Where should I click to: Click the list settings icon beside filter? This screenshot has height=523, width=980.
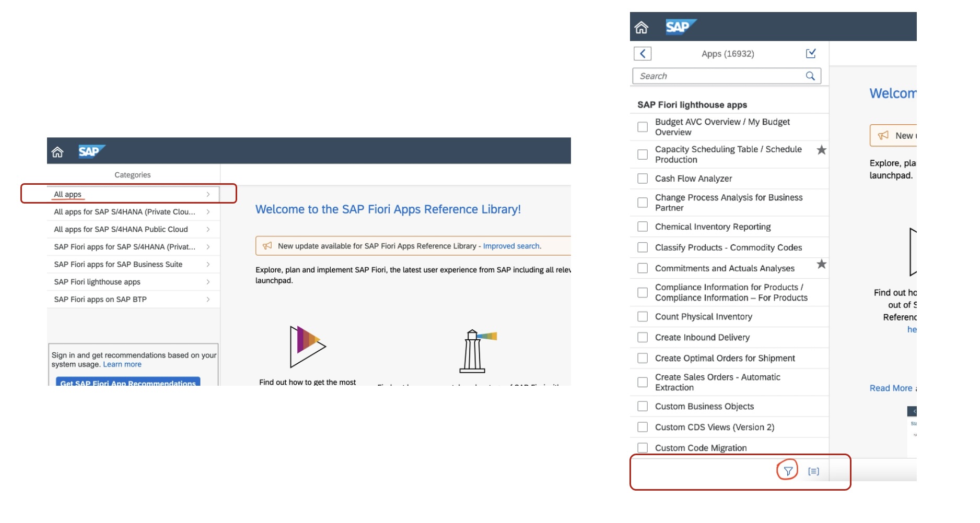(x=813, y=471)
